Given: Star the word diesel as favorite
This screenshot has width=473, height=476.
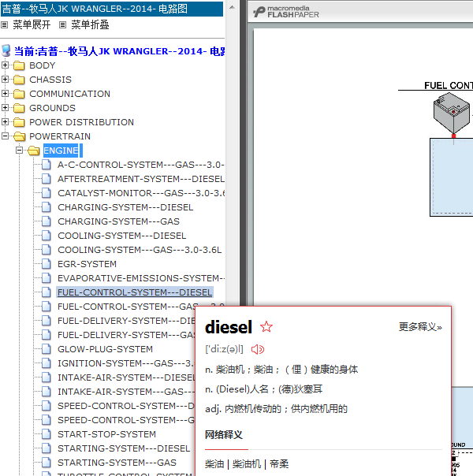Looking at the screenshot, I should (266, 327).
